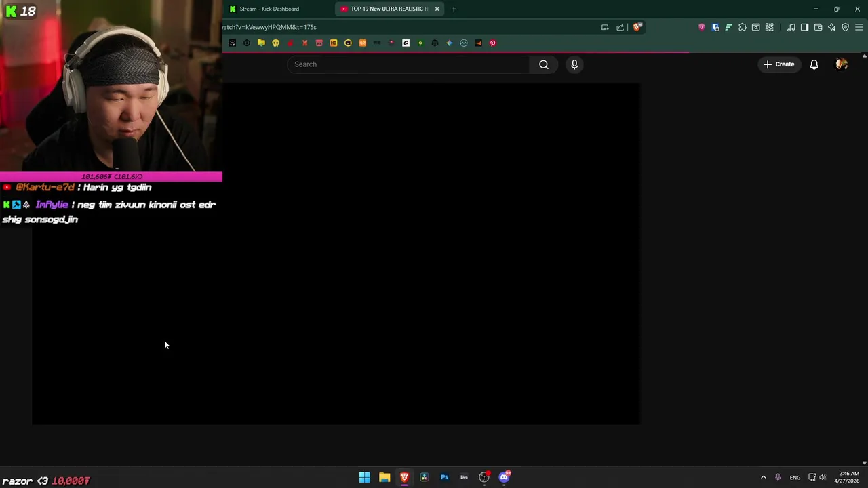
Task: Open Discord from taskbar
Action: (504, 477)
